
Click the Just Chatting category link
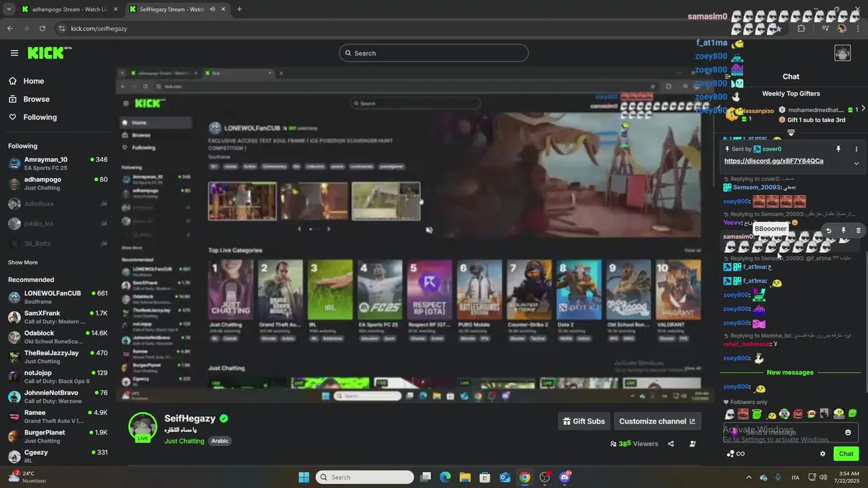point(184,441)
